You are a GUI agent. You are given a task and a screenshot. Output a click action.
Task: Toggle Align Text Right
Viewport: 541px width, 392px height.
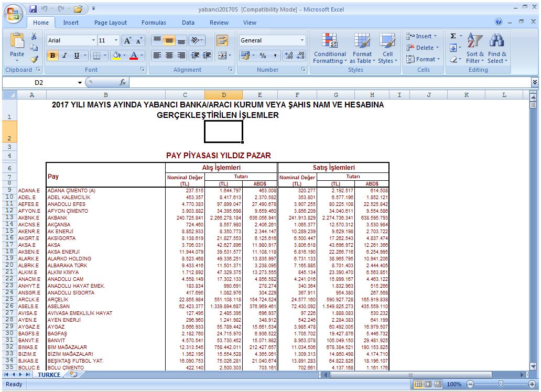point(181,55)
